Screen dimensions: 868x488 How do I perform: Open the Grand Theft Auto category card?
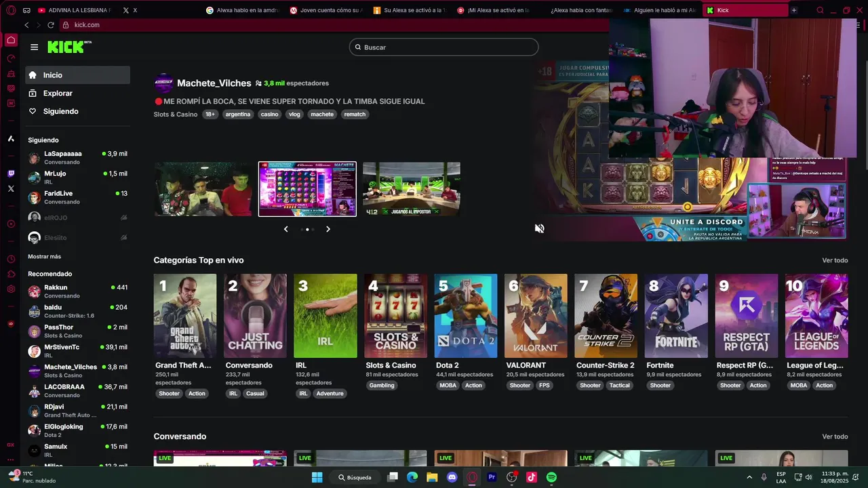[x=185, y=316]
